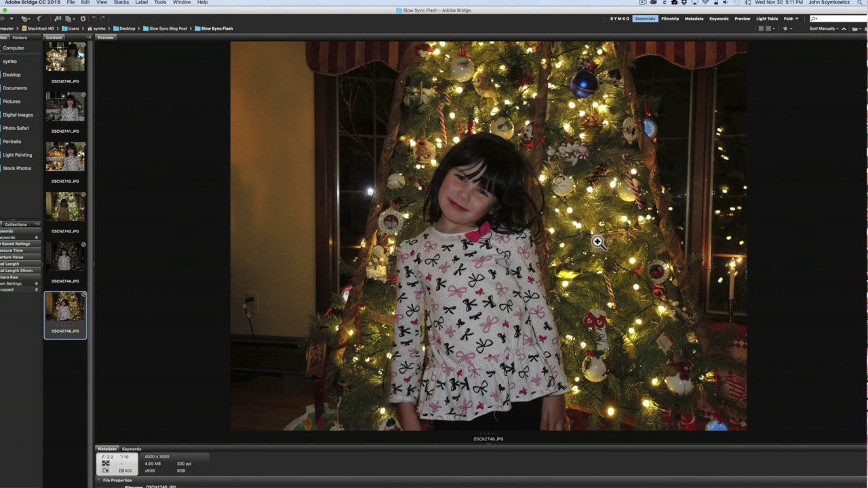Expand the Exposure Time filter

click(20, 251)
